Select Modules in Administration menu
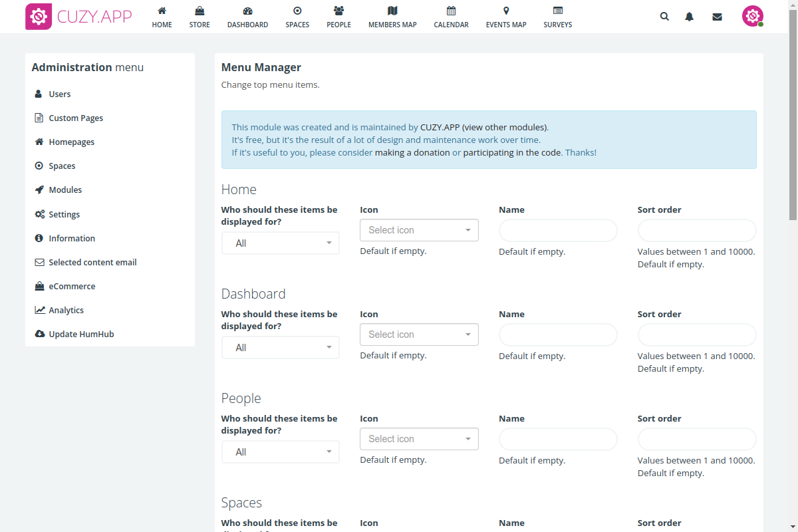Image resolution: width=798 pixels, height=532 pixels. 65,190
